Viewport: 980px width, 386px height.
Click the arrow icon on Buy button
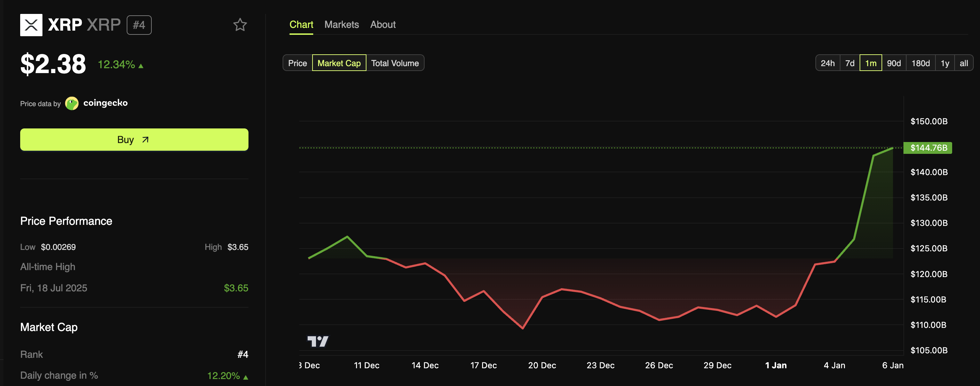pyautogui.click(x=145, y=140)
